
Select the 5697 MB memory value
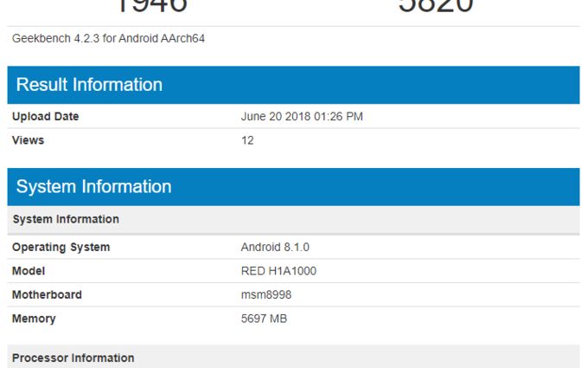point(264,319)
